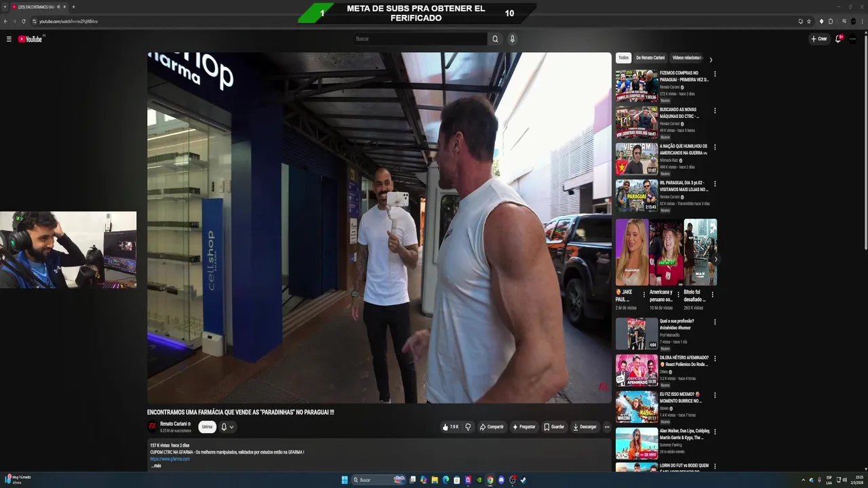Click the Crear button
The height and width of the screenshot is (488, 868).
819,39
